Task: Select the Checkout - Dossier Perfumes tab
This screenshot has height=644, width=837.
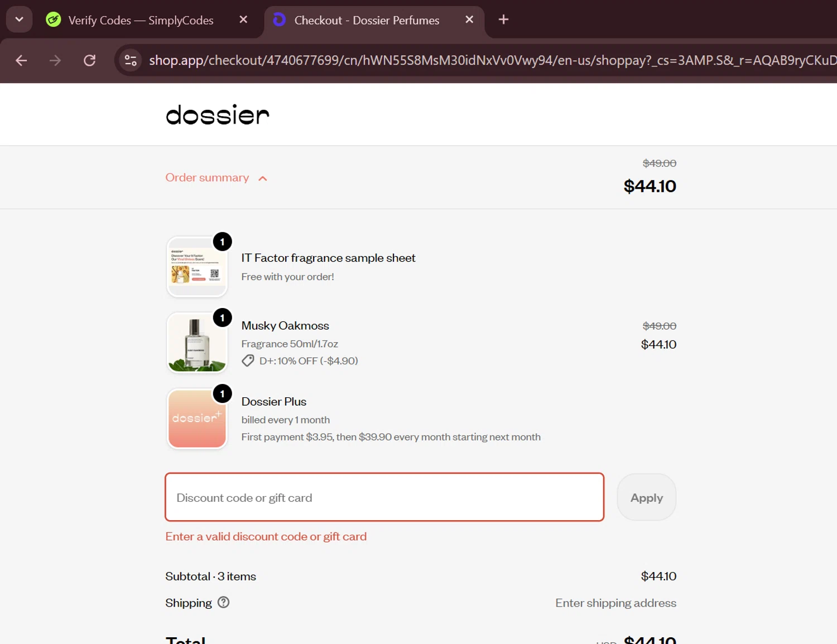Action: point(367,20)
